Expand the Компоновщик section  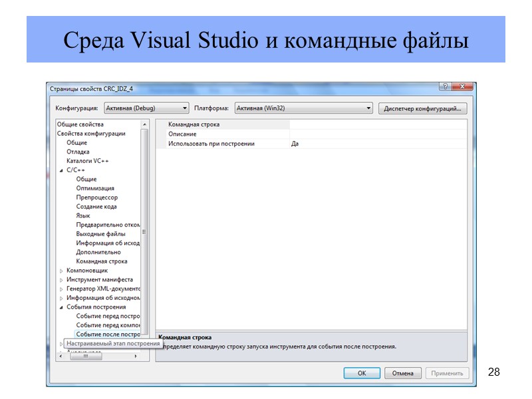click(x=61, y=271)
